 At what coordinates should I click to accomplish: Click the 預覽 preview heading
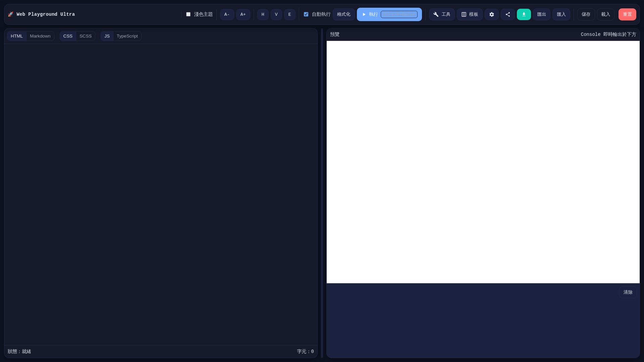click(335, 35)
